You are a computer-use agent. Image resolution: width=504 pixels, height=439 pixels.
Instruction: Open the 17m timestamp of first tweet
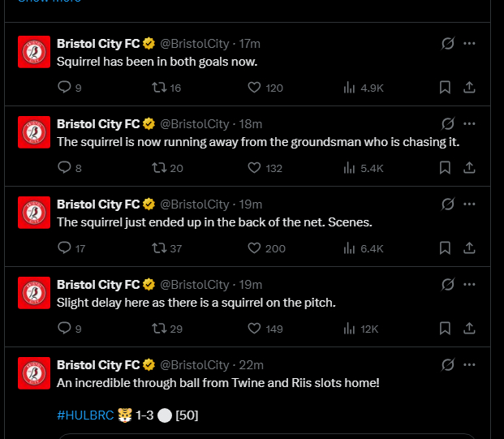click(250, 43)
